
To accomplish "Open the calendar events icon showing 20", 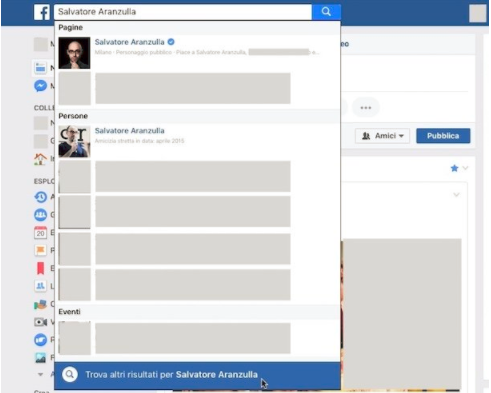I will 40,233.
